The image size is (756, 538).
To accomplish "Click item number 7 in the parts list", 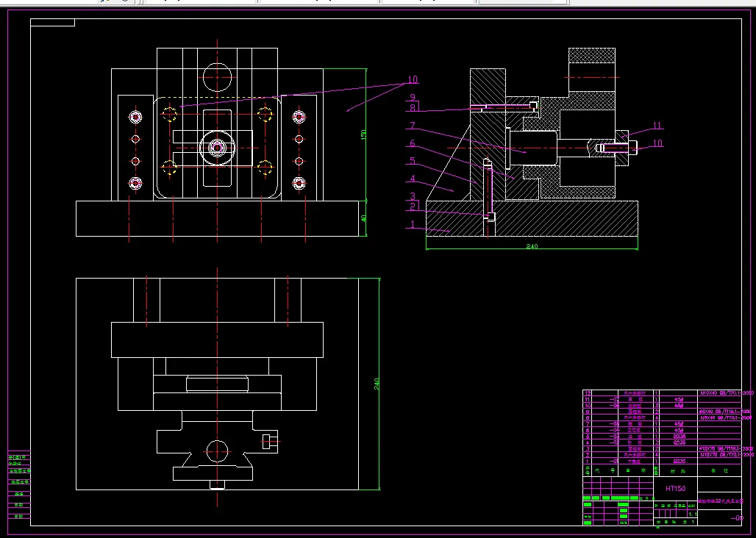I will (588, 424).
